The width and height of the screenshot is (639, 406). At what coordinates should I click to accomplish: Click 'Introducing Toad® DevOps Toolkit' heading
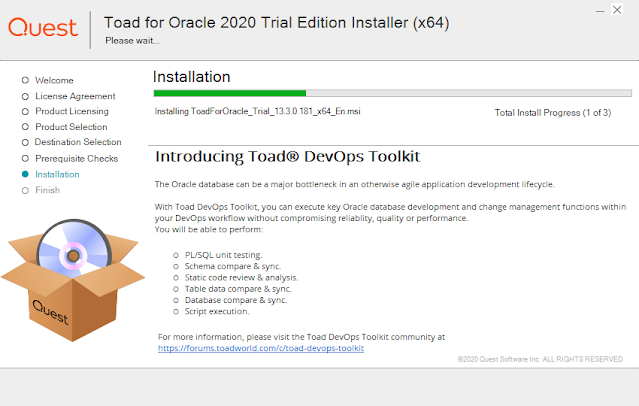point(287,157)
